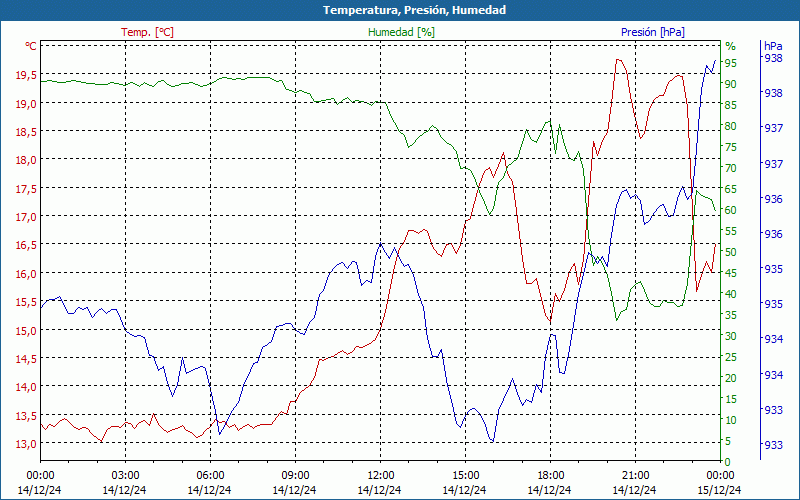Click '14,0' on the temperature axis

(x=26, y=387)
